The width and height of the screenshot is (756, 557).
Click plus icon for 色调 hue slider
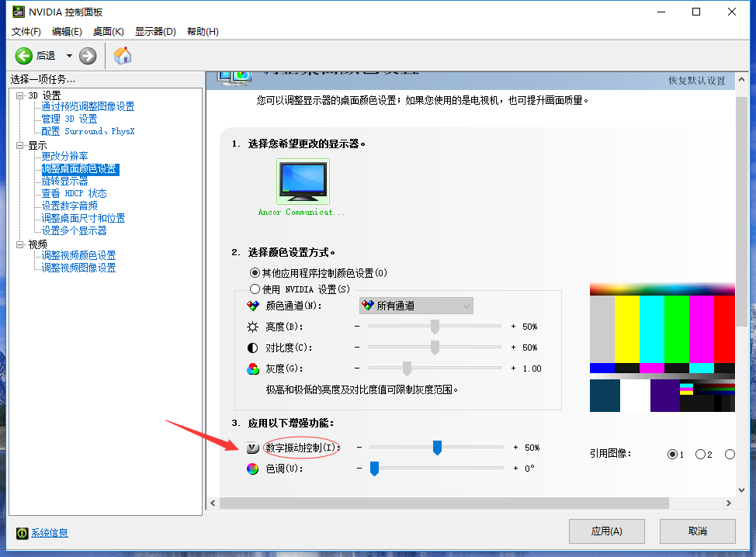(515, 469)
